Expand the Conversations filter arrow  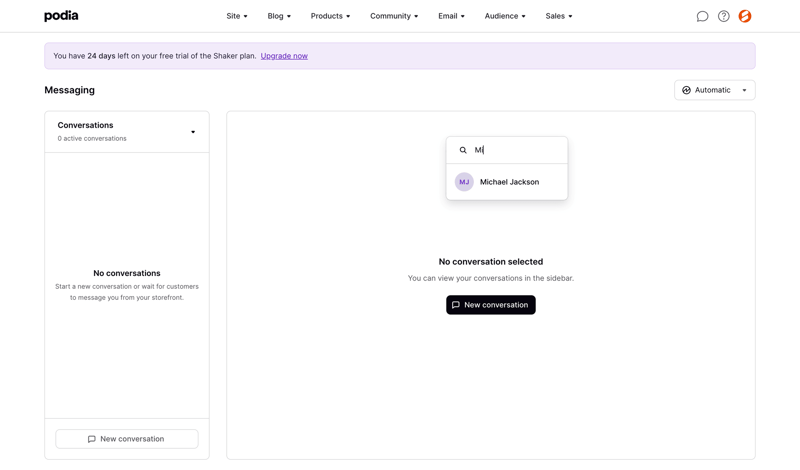click(x=193, y=132)
